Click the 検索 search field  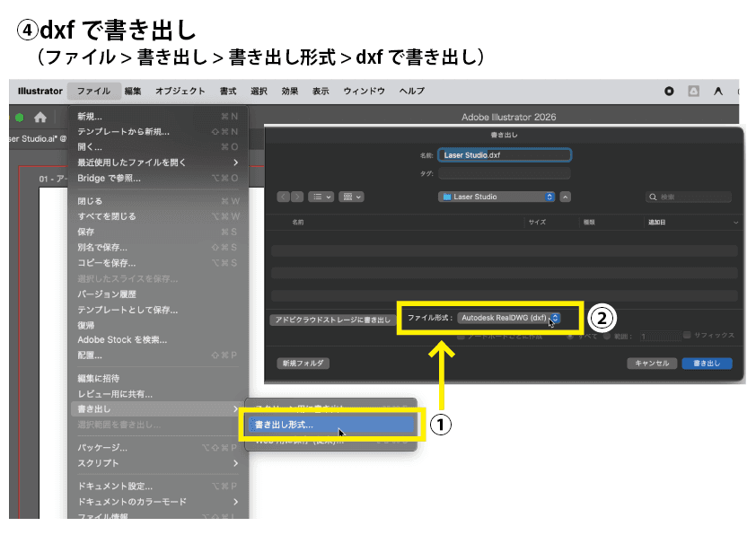689,197
